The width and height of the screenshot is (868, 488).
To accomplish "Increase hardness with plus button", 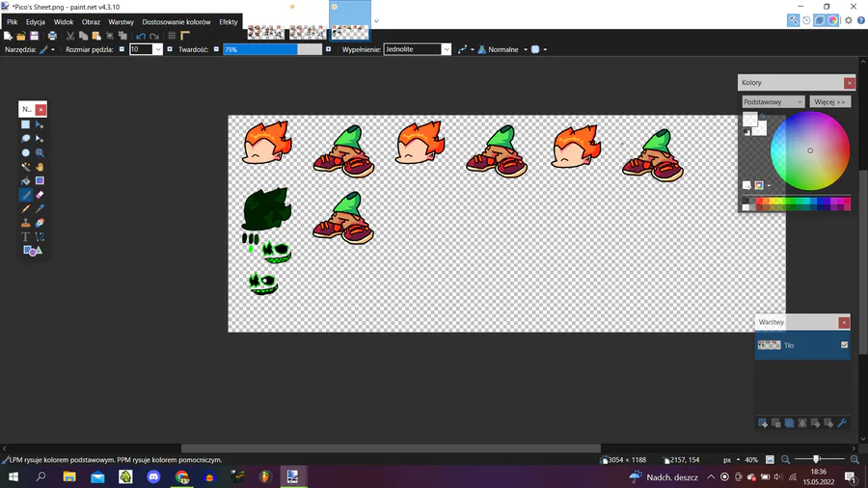I will tap(328, 49).
